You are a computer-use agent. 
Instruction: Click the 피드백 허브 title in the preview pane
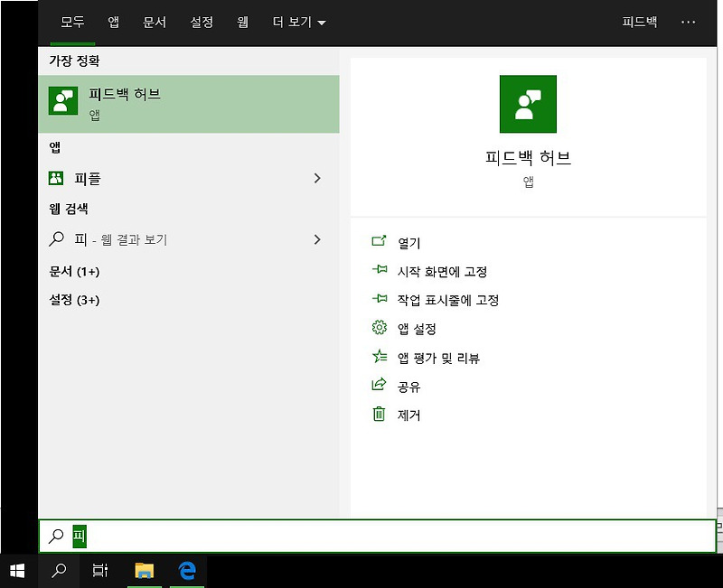[x=528, y=157]
